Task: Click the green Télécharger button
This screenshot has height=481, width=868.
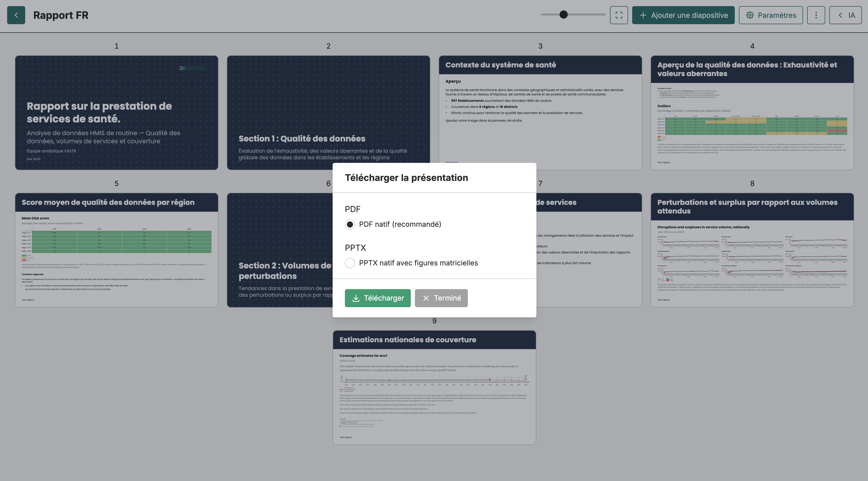Action: (x=377, y=298)
